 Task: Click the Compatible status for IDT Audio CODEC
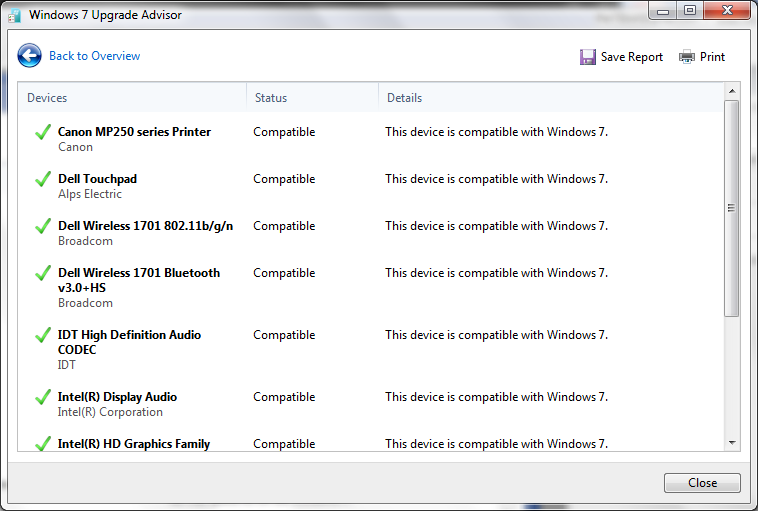284,335
